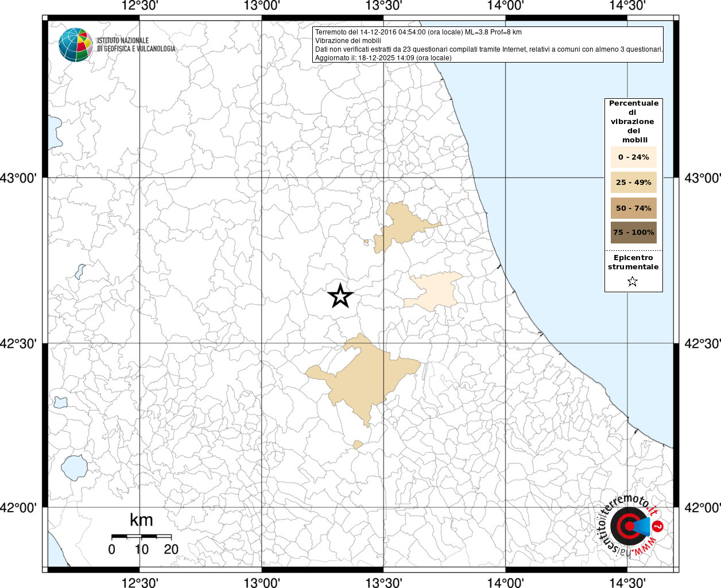The width and height of the screenshot is (721, 588).
Task: Click the left 42°30' latitude label
Action: tap(18, 343)
